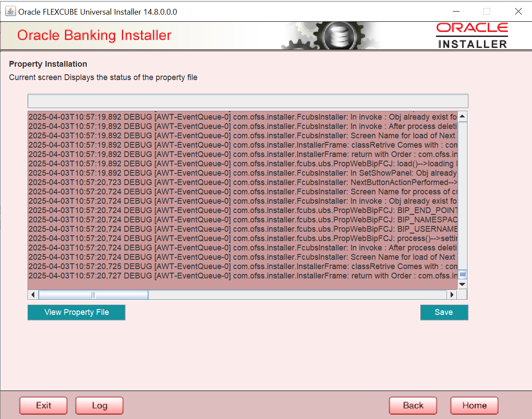This screenshot has height=419, width=532.
Task: Click the Java icon in the title bar
Action: coord(11,11)
